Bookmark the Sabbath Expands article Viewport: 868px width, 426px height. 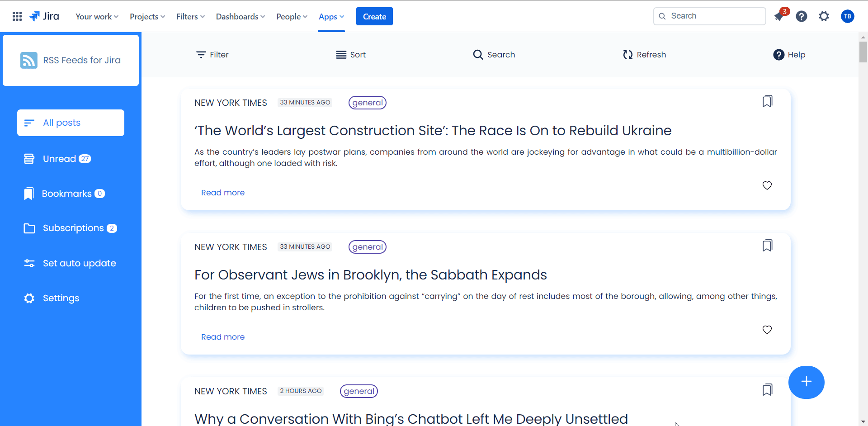[767, 246]
